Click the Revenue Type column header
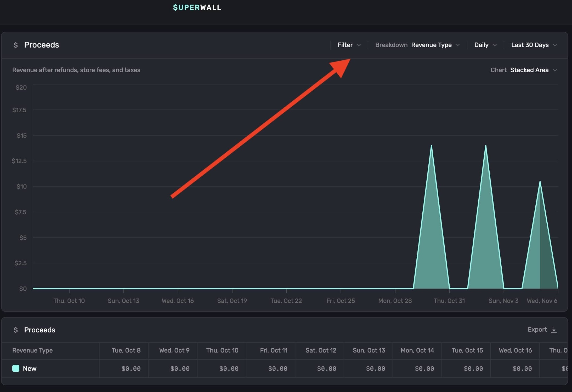 (x=32, y=350)
